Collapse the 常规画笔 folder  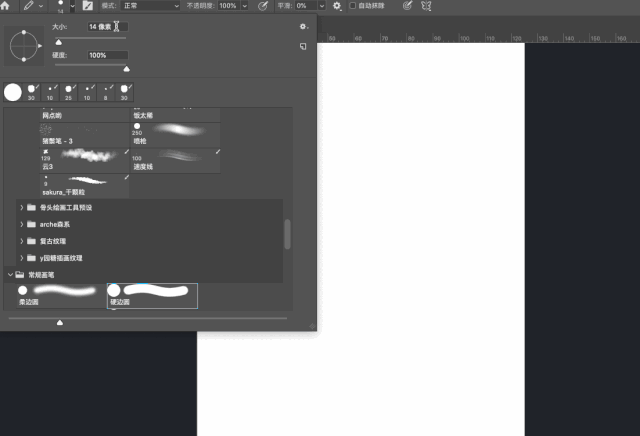pos(11,275)
